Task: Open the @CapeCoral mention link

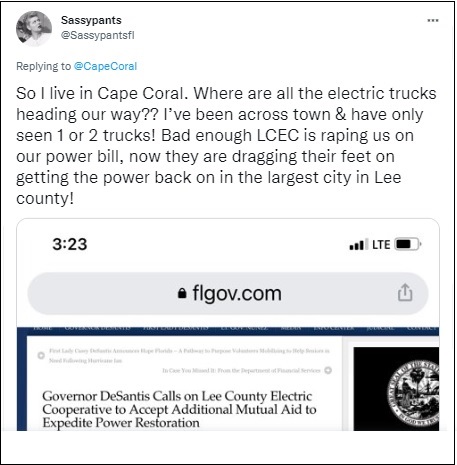Action: tap(105, 66)
